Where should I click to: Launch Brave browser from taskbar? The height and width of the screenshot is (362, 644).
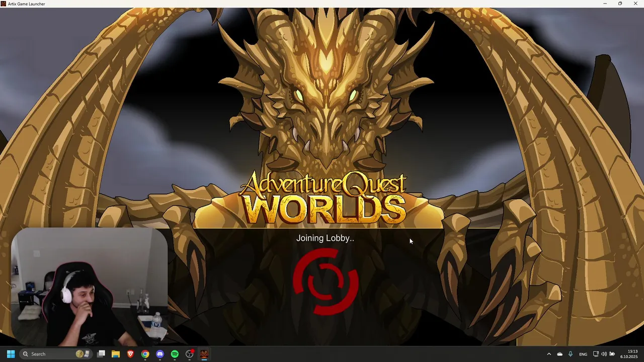pos(130,354)
